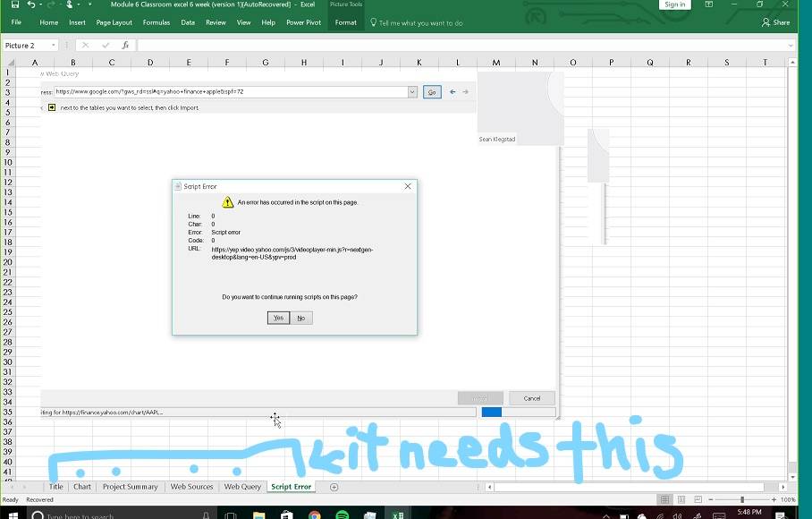Switch to Normal view icon

665,500
